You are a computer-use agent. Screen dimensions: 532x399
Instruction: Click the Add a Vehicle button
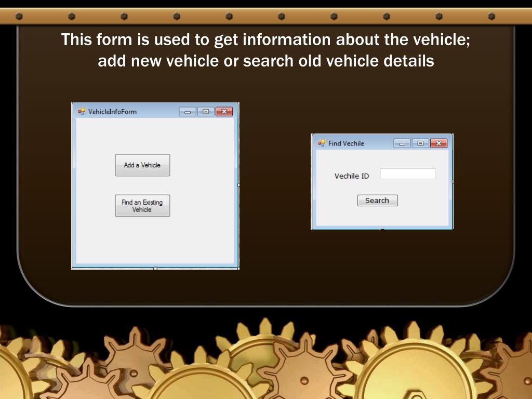coord(142,165)
